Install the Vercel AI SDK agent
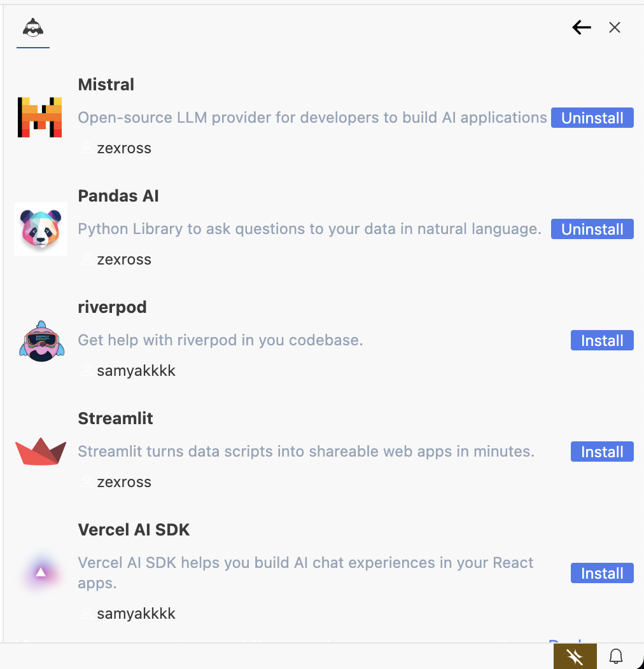This screenshot has width=644, height=669. click(x=601, y=573)
